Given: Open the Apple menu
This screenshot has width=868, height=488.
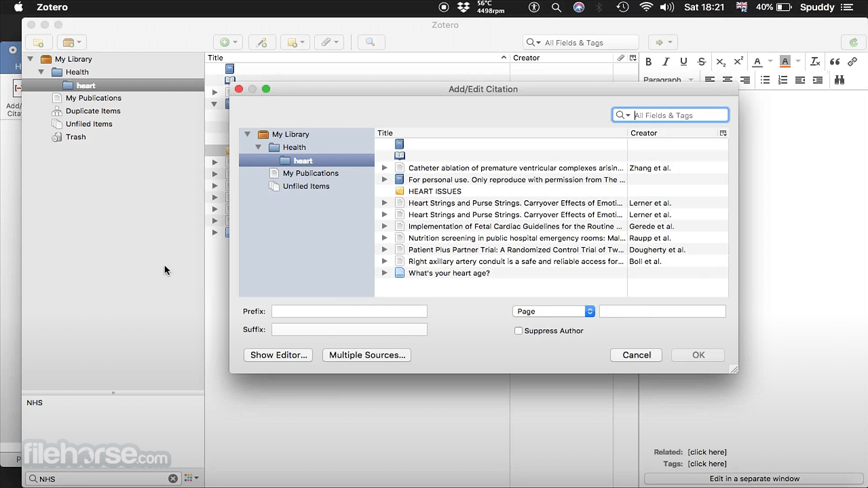Looking at the screenshot, I should tap(18, 7).
